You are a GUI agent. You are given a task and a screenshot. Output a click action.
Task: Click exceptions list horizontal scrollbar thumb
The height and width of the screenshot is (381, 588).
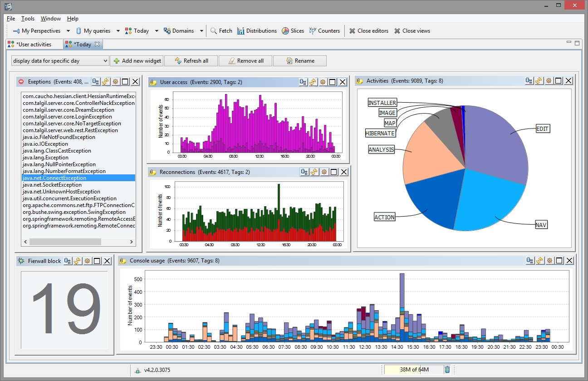pyautogui.click(x=64, y=242)
